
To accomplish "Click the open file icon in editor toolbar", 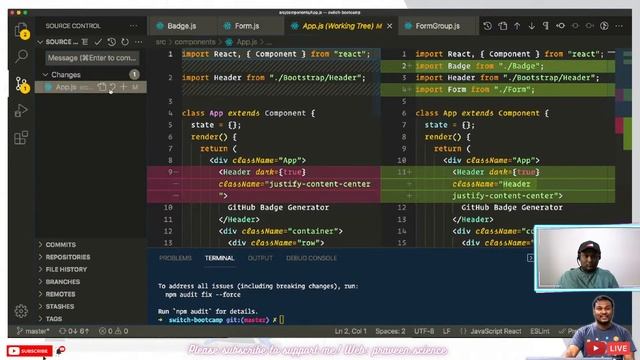I will (x=502, y=26).
